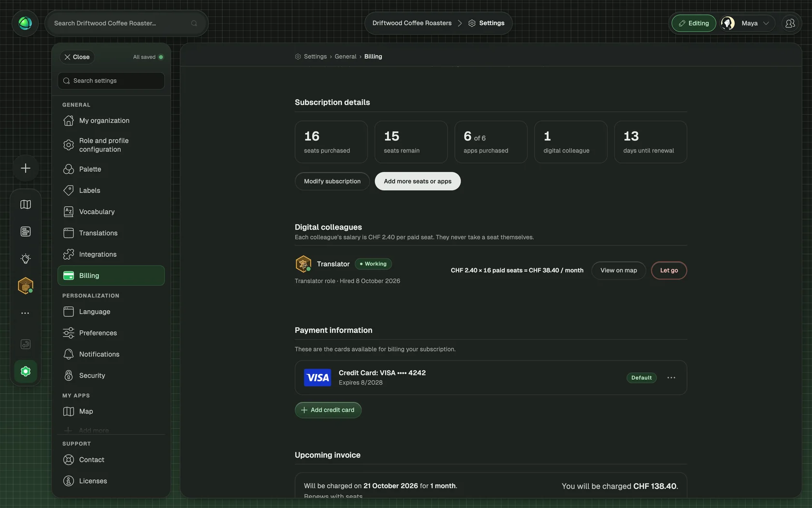Open Role and profile configuration
The width and height of the screenshot is (812, 508).
[x=111, y=145]
